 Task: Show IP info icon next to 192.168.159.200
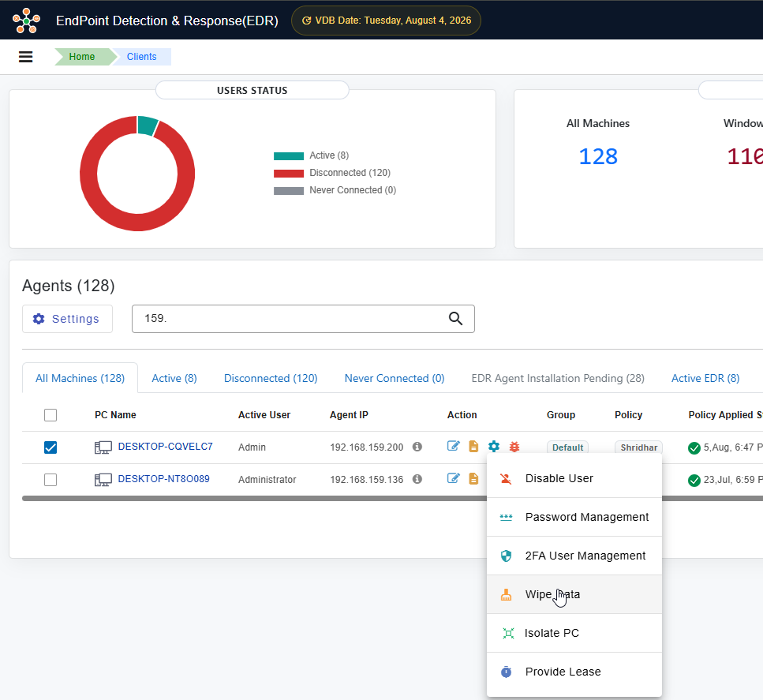(417, 447)
